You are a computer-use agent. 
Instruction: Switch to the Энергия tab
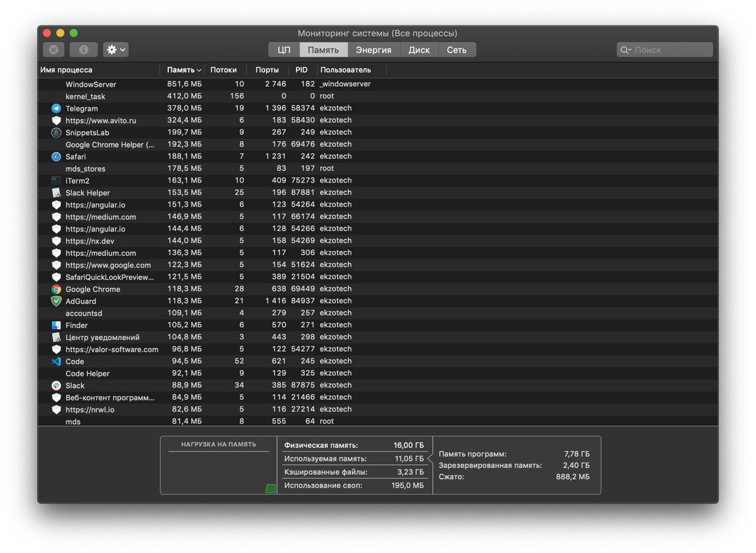pyautogui.click(x=373, y=50)
